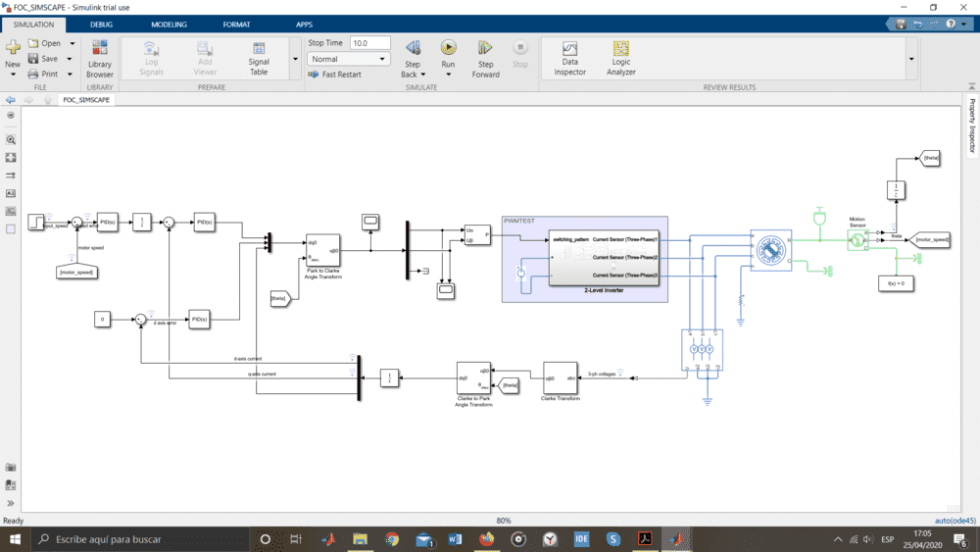
Task: Select the Annotation tool in left palette
Action: [x=11, y=193]
